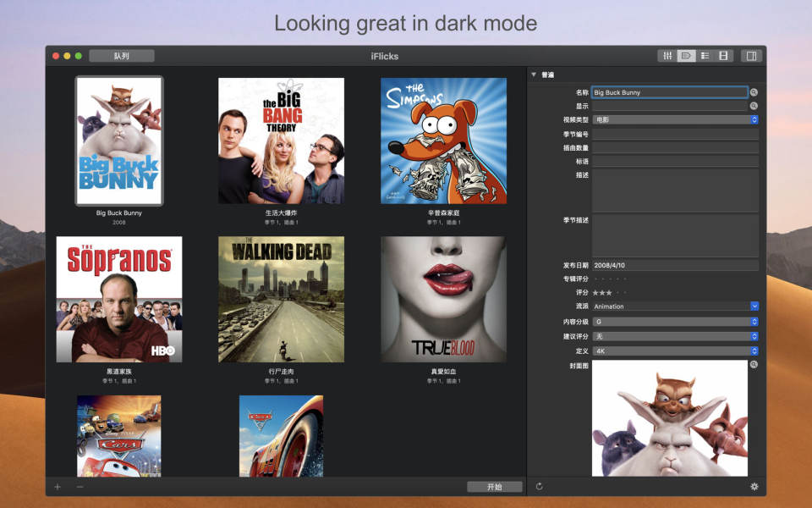Click the 流派 field reading Animation

coord(671,306)
